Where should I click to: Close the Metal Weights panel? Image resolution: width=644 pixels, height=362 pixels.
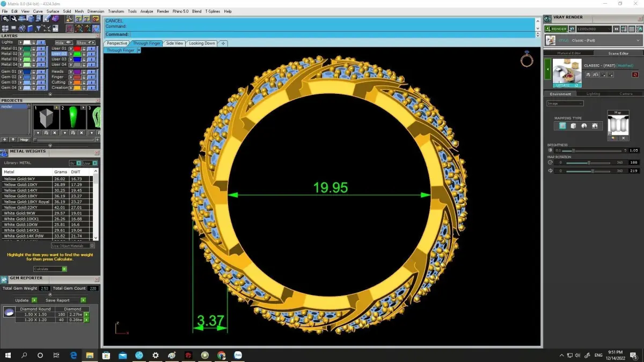pos(97,152)
